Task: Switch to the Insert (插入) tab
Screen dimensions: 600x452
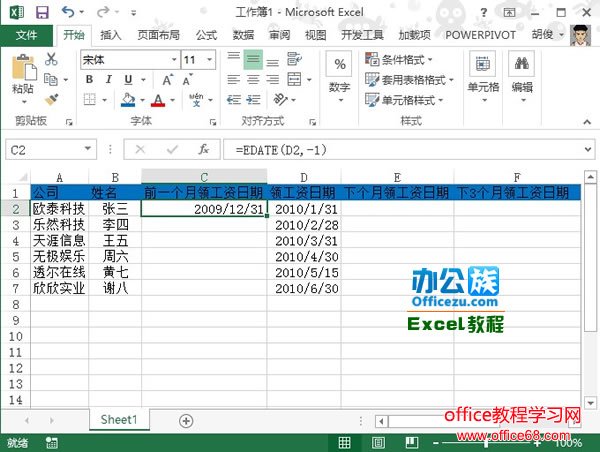Action: coord(111,35)
